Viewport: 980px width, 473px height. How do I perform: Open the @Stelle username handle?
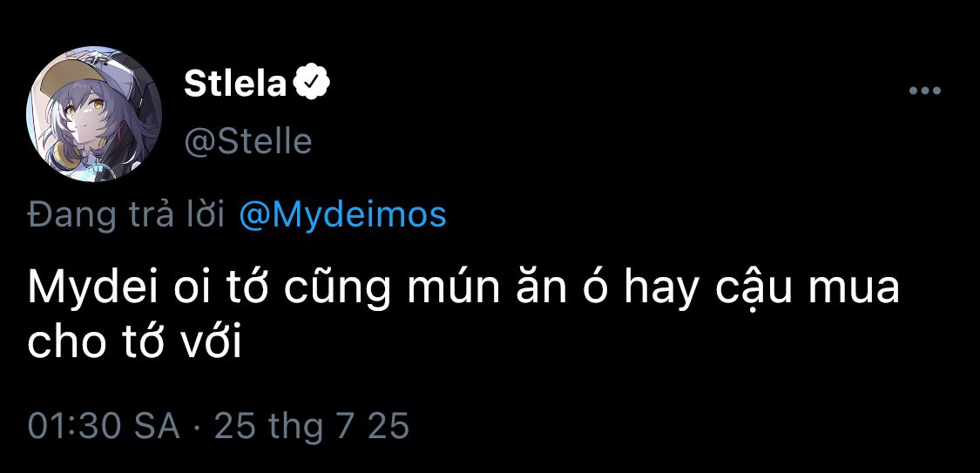[x=247, y=139]
